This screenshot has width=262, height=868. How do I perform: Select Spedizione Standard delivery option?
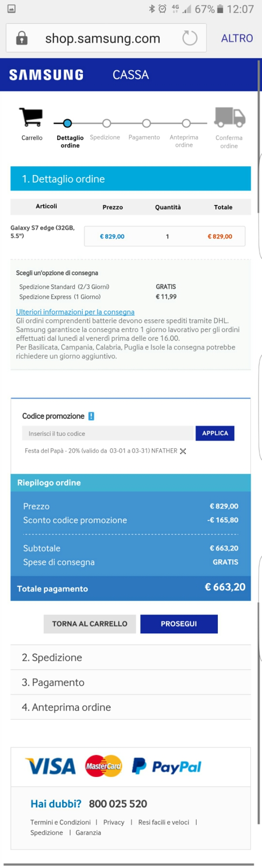64,287
